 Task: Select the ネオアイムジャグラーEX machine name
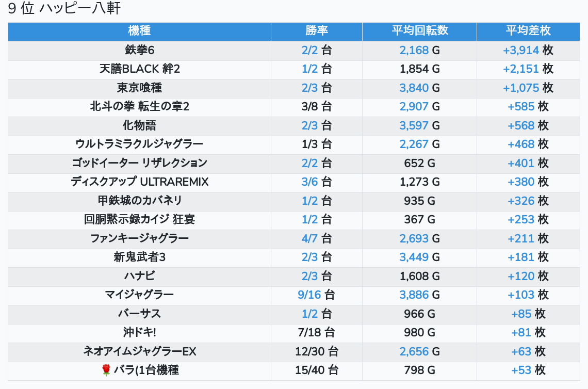(139, 351)
